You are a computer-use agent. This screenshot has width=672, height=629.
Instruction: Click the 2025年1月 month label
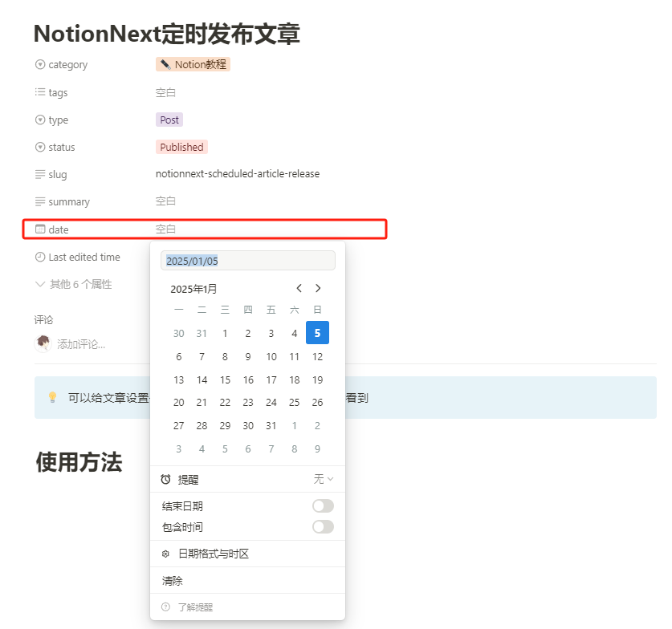click(x=193, y=289)
